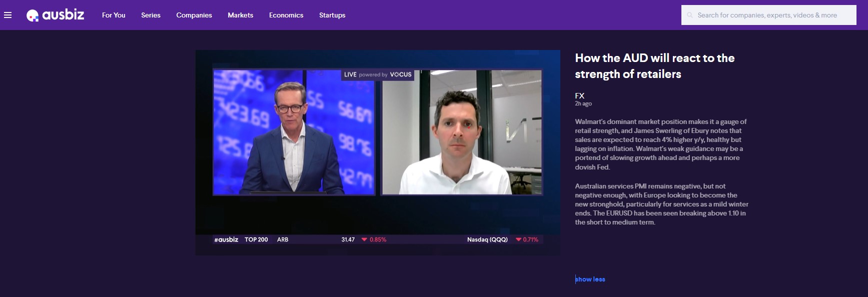Click the '2h ago' timestamp
868x297 pixels.
(x=583, y=103)
